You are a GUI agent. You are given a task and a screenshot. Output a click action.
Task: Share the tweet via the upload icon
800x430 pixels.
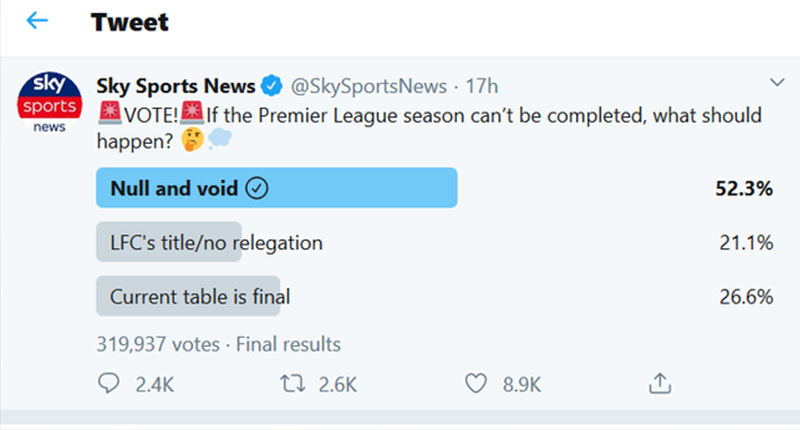[x=660, y=383]
